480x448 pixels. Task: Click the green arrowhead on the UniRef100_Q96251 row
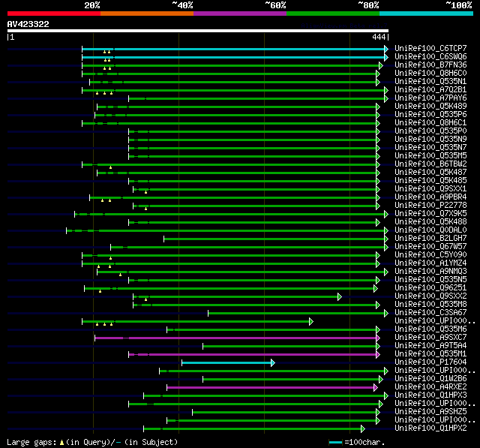tap(376, 288)
